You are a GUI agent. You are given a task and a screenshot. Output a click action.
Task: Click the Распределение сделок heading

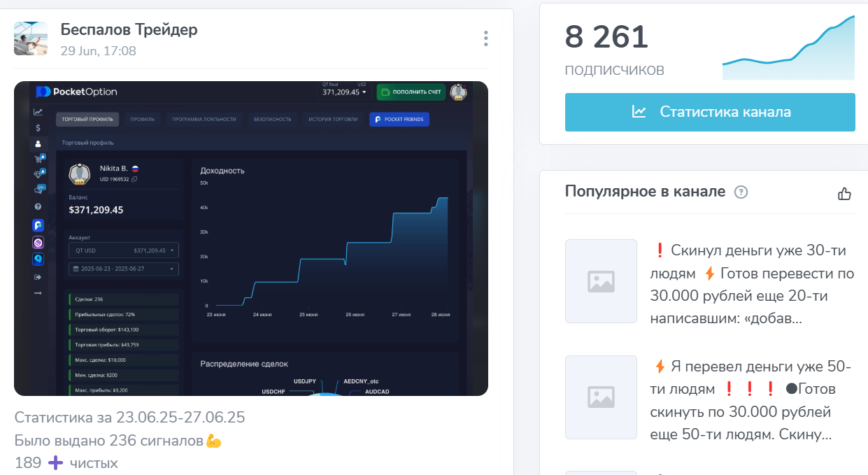[244, 364]
